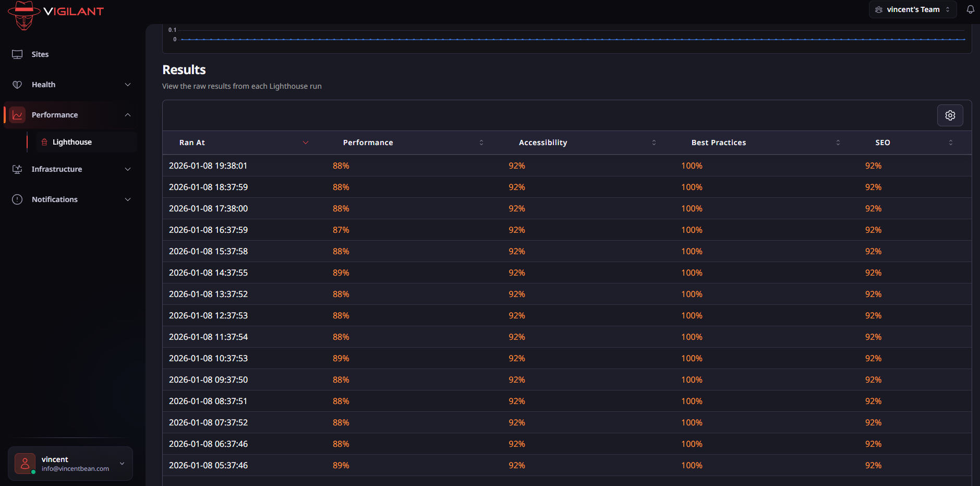Collapse the Performance section chevron
Screen dimensions: 980x486
[x=128, y=115]
